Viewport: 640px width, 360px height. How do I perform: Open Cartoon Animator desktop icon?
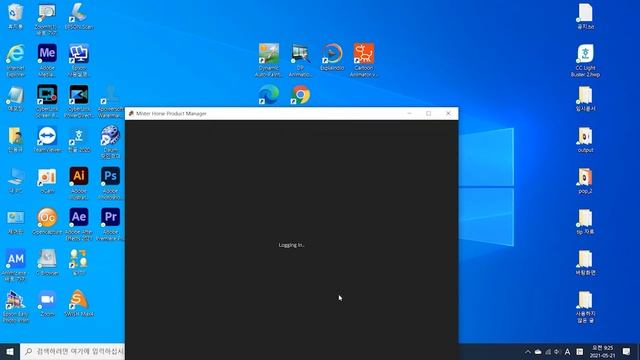click(x=364, y=60)
